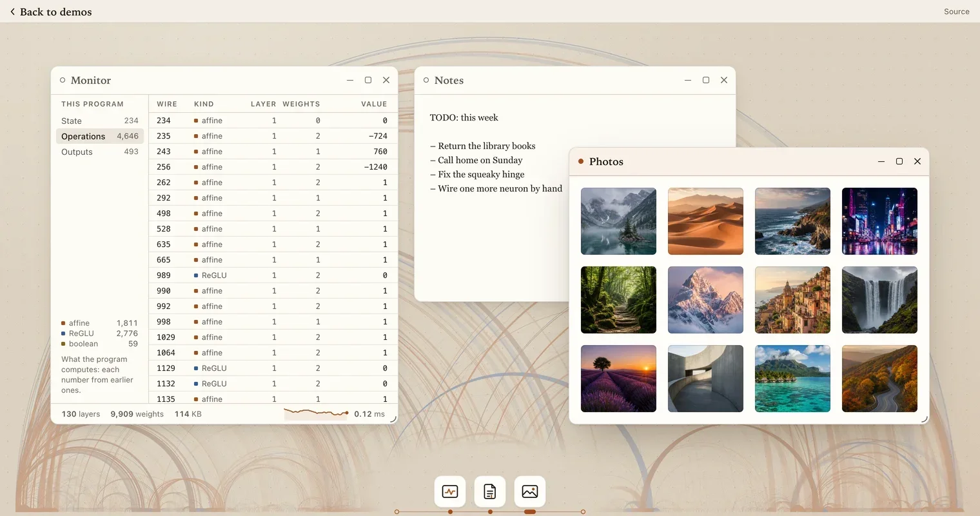Open the autumn winding road photo
980x516 pixels.
coord(879,379)
